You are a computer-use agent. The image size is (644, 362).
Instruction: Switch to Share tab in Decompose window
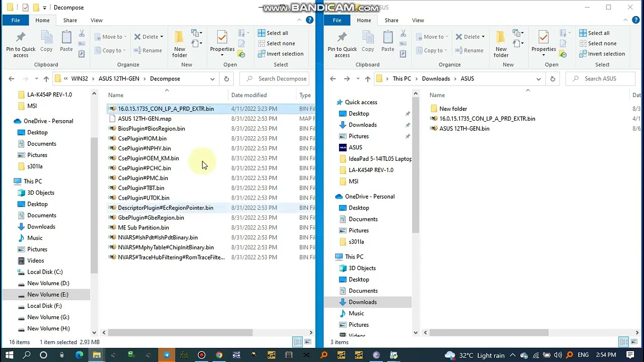[70, 20]
